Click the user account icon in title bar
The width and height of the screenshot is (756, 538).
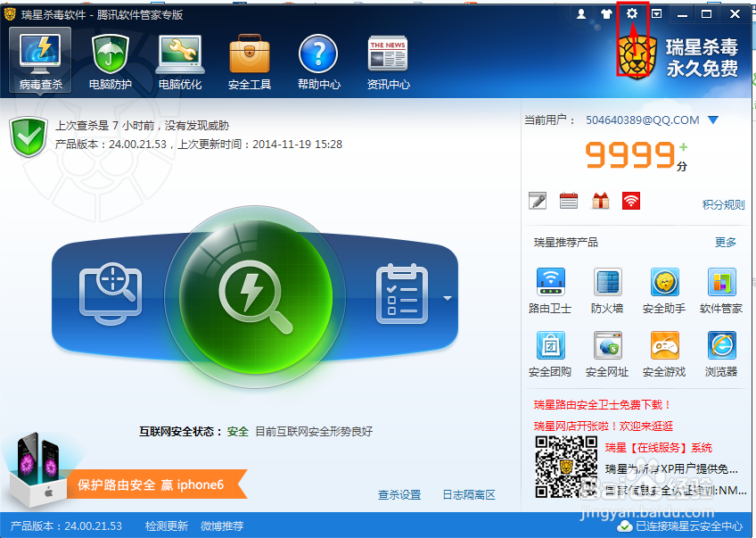(581, 14)
